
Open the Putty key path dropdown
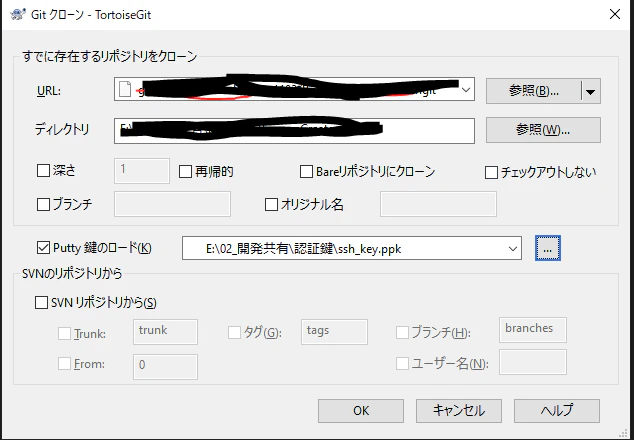coord(513,248)
